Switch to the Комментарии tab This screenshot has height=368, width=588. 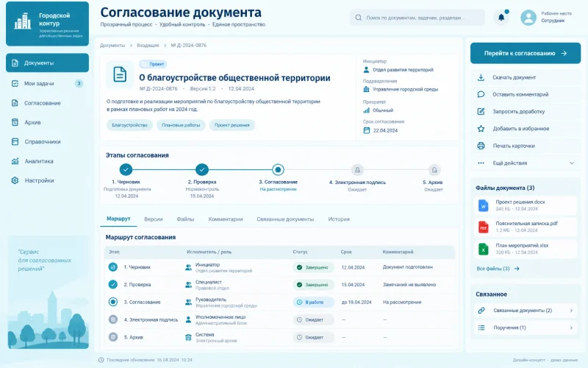click(x=226, y=219)
